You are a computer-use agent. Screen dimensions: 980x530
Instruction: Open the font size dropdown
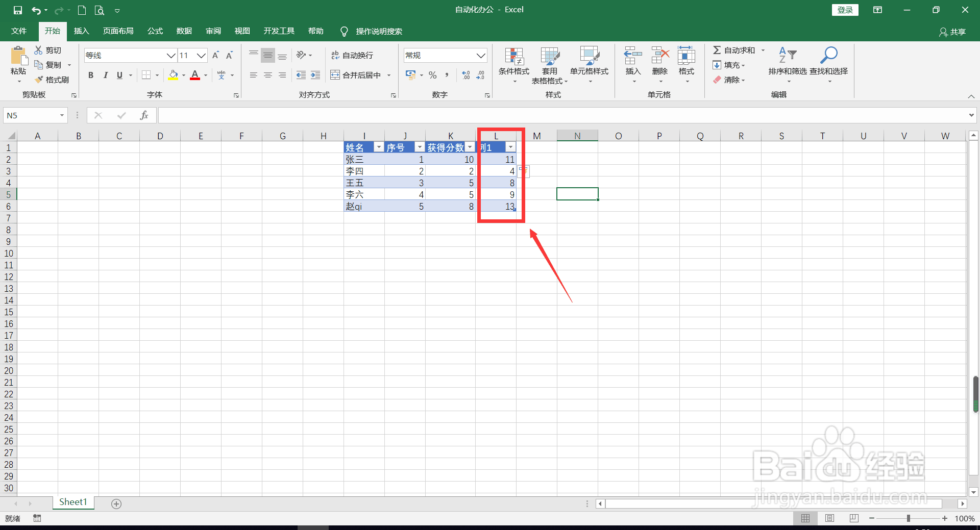(x=202, y=55)
